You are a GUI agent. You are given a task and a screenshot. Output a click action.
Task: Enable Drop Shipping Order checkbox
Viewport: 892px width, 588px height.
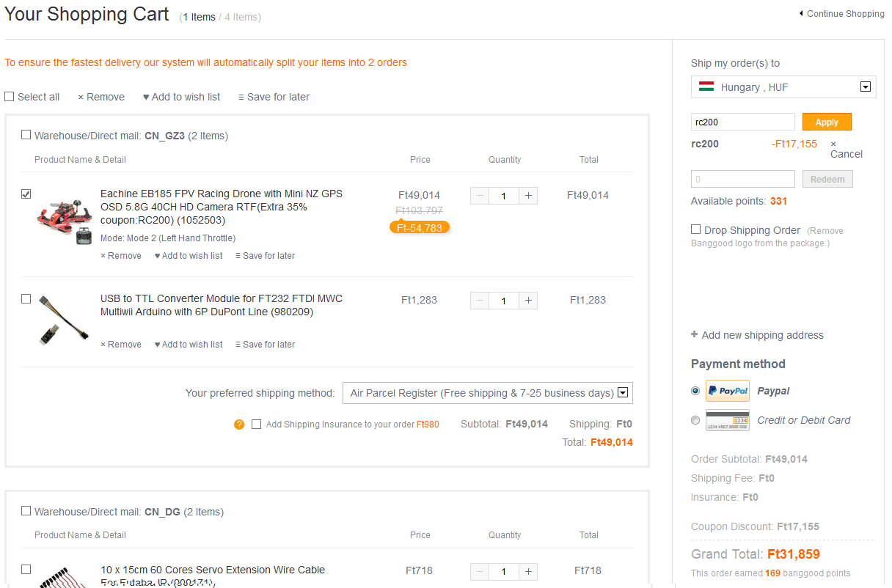click(695, 229)
